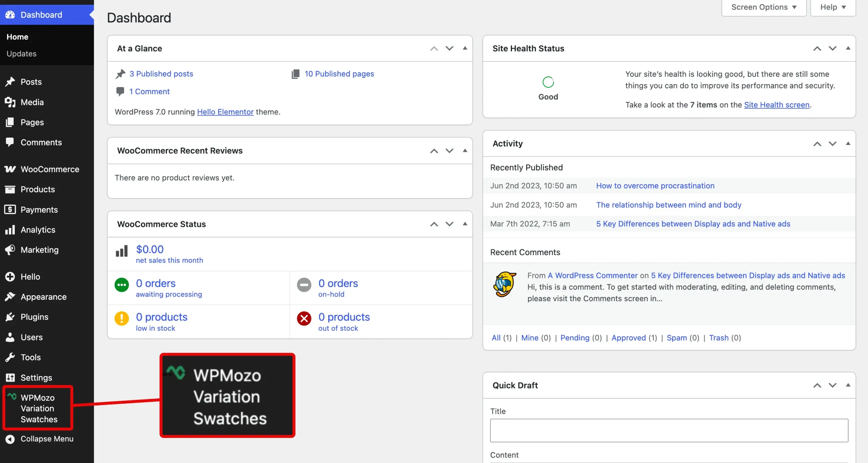The width and height of the screenshot is (868, 463).
Task: Click the Good site health circle indicator
Action: tap(548, 82)
